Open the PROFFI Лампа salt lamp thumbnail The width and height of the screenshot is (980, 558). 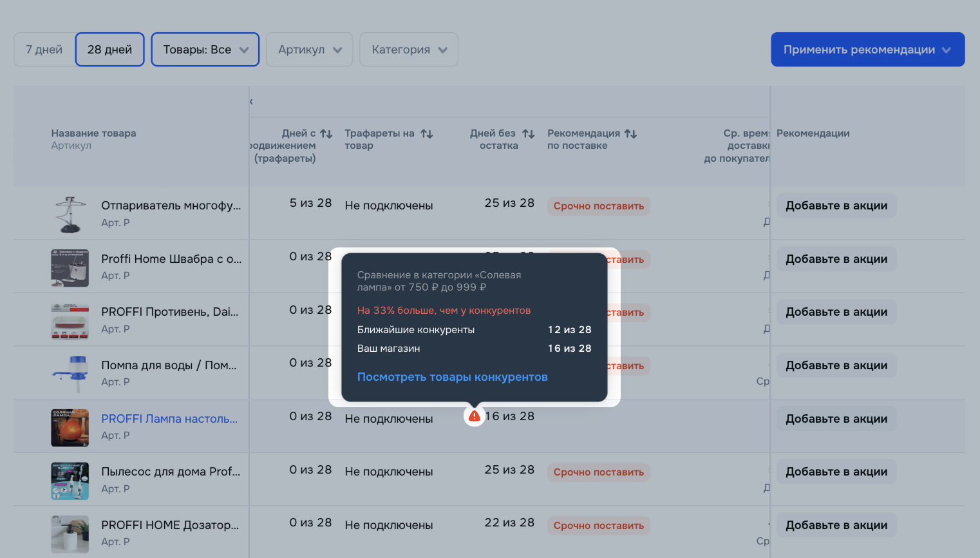[70, 428]
